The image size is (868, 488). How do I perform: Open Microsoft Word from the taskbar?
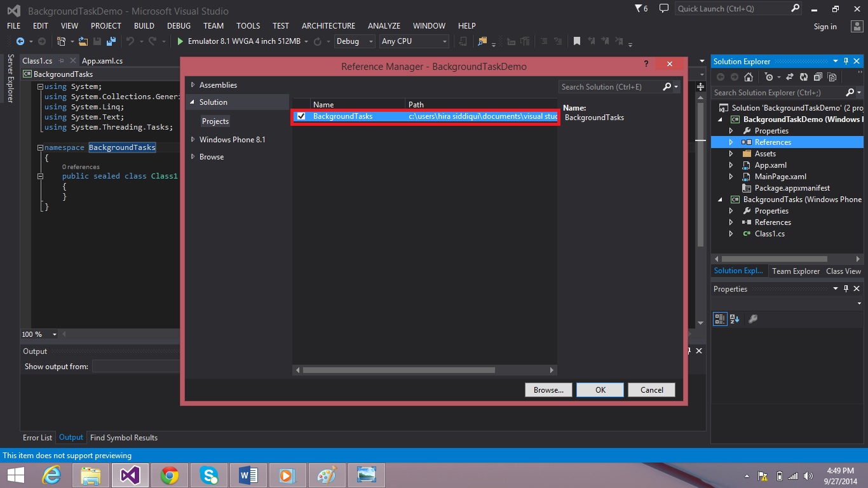(x=248, y=475)
